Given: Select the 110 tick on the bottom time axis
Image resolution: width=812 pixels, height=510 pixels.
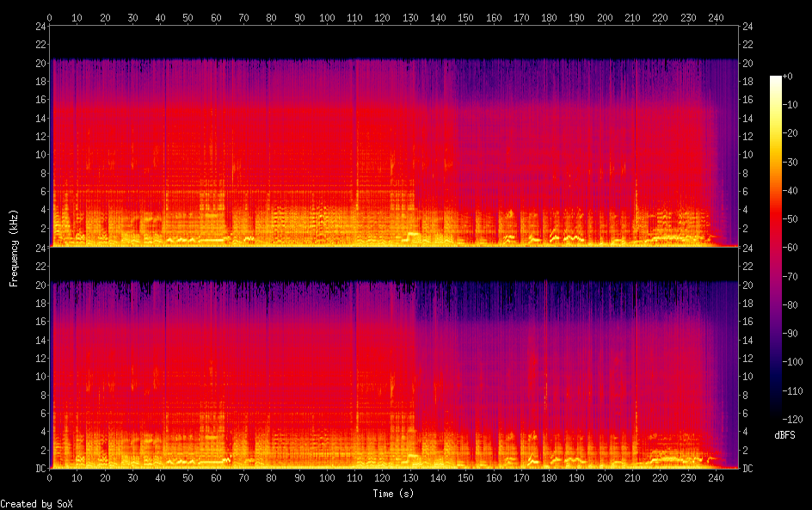Looking at the screenshot, I should click(354, 477).
